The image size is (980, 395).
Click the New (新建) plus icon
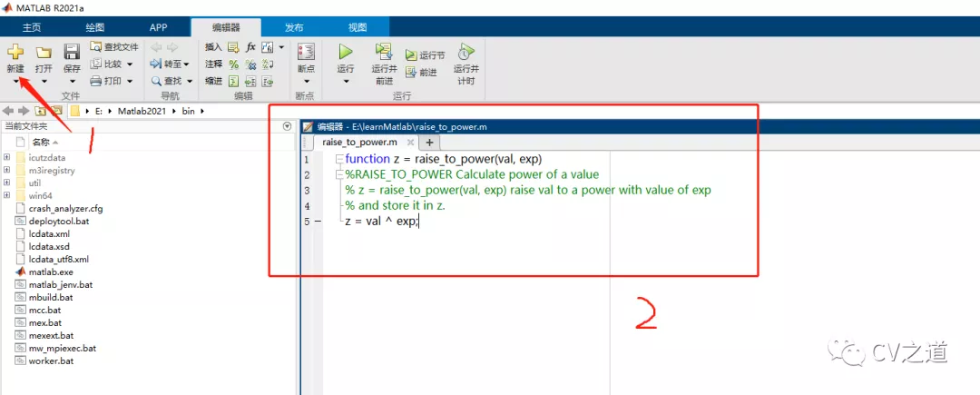15,52
